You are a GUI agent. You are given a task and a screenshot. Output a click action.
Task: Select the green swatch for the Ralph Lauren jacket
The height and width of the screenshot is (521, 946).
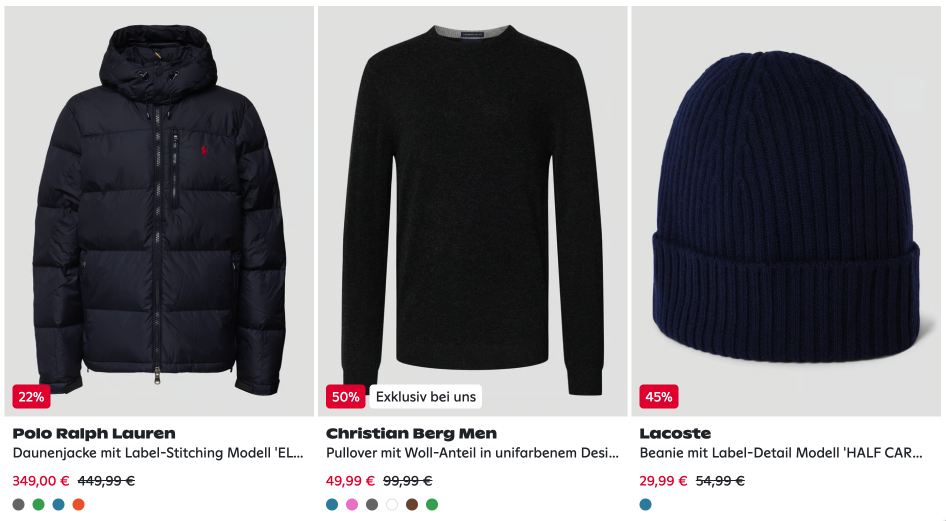(x=39, y=505)
